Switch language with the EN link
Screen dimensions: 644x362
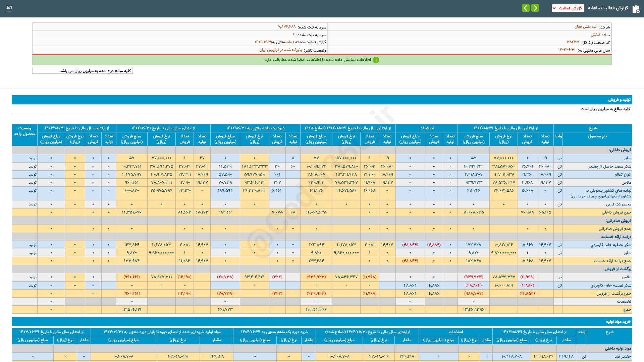click(9, 7)
